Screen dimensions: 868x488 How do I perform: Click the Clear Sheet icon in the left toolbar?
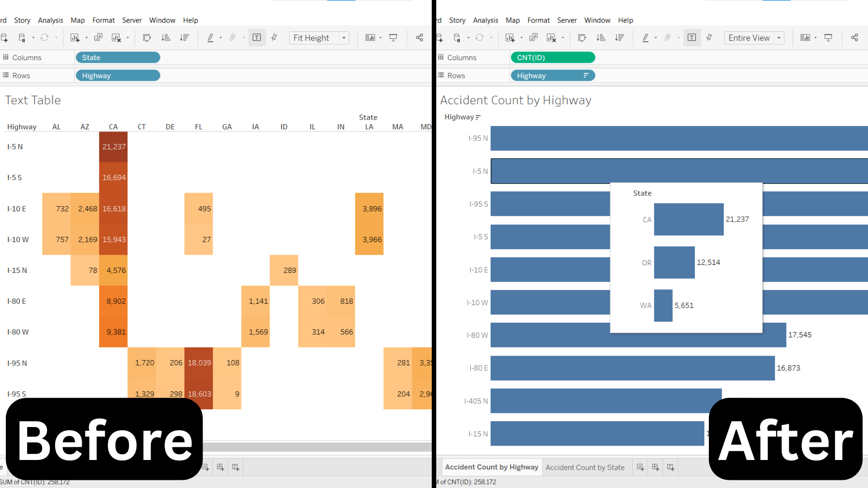point(116,38)
